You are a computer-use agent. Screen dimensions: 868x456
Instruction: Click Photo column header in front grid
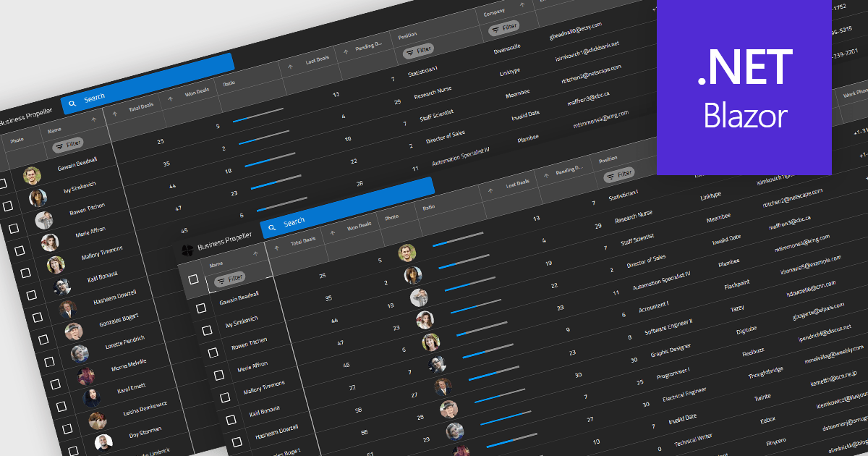click(391, 217)
